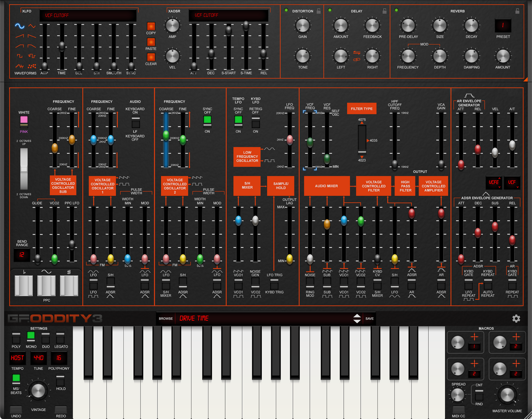Click the SAVE preset button
Screen dimensions: 532x419
pos(369,318)
